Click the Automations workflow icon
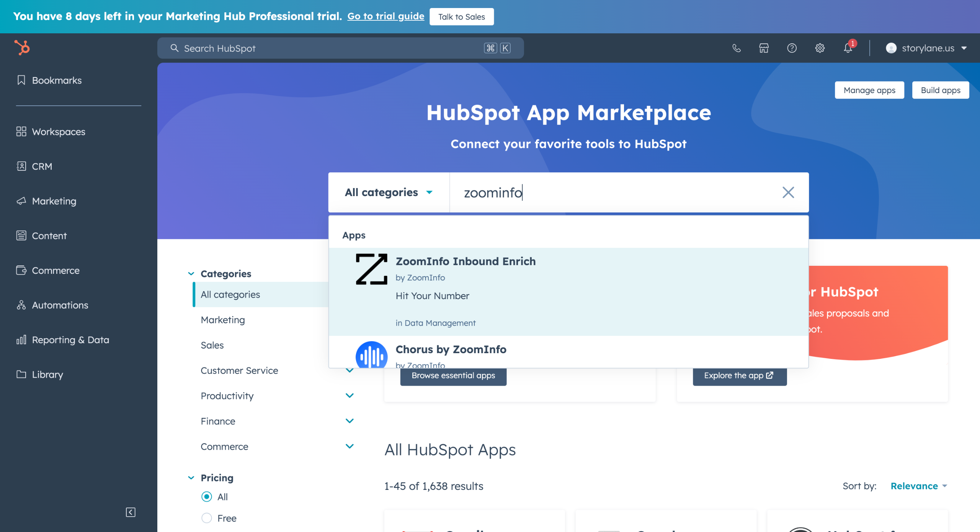 pyautogui.click(x=21, y=305)
